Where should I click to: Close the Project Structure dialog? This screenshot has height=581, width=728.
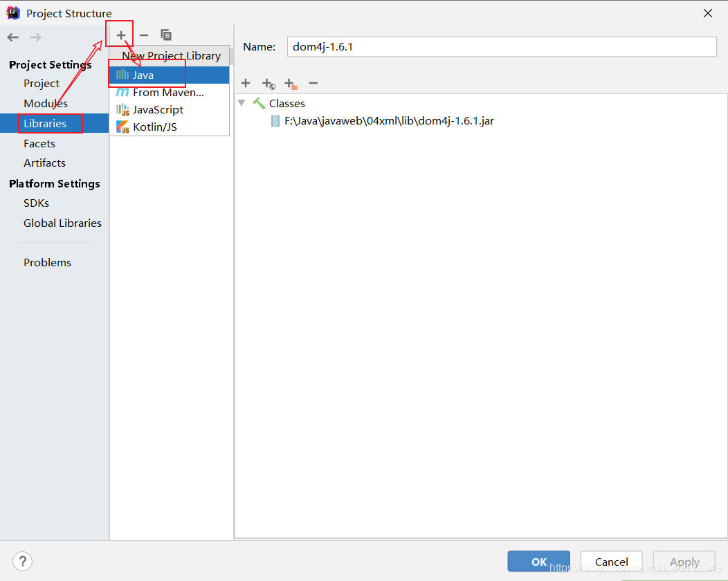(x=707, y=13)
